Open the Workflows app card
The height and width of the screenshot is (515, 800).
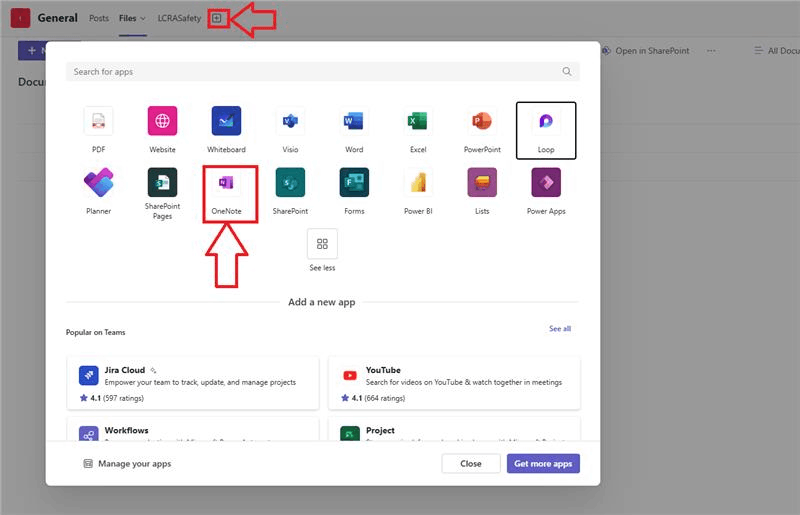(193, 429)
